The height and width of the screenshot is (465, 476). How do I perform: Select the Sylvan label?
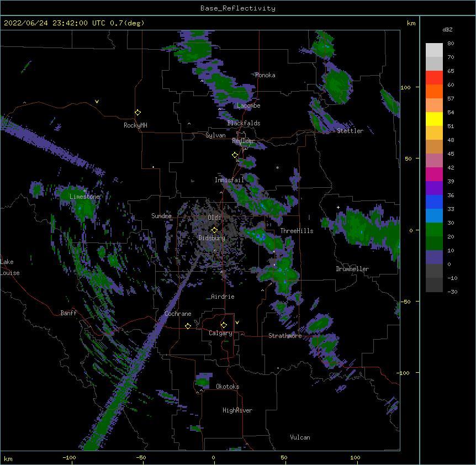(215, 135)
